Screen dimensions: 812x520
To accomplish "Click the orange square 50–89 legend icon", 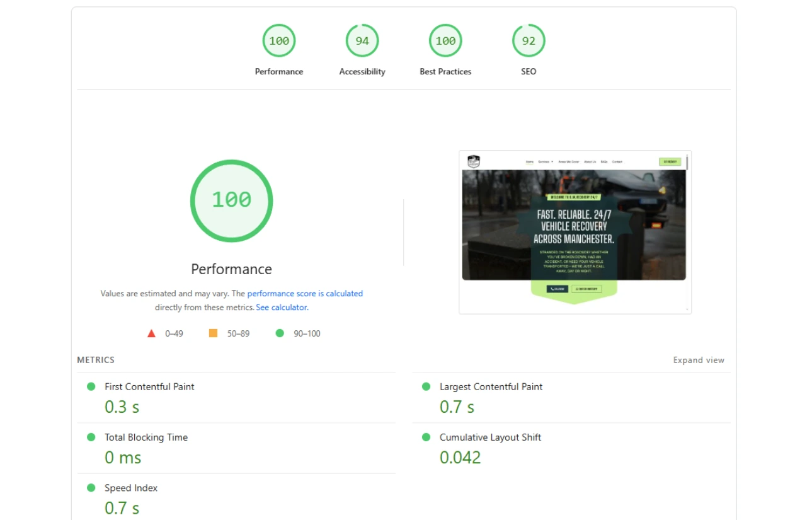I will [x=213, y=333].
